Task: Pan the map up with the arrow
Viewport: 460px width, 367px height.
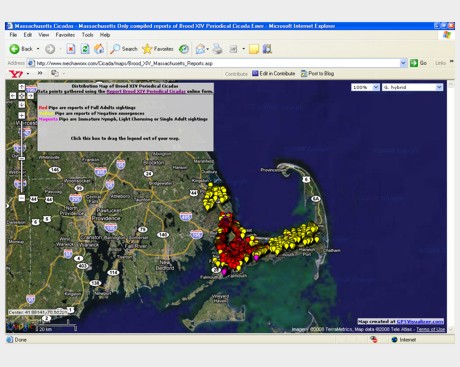Action: click(x=21, y=87)
